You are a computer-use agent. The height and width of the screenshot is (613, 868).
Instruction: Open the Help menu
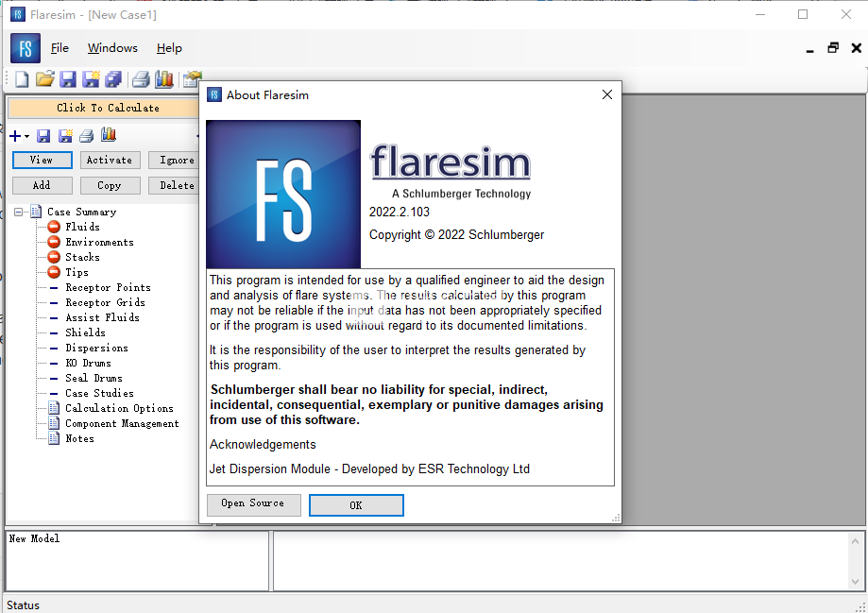(x=169, y=48)
